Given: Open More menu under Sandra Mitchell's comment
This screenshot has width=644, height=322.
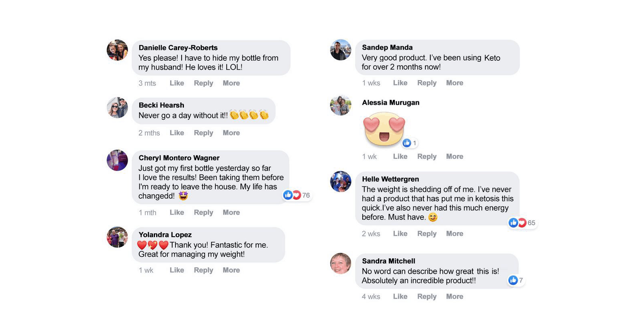Looking at the screenshot, I should click(x=454, y=297).
